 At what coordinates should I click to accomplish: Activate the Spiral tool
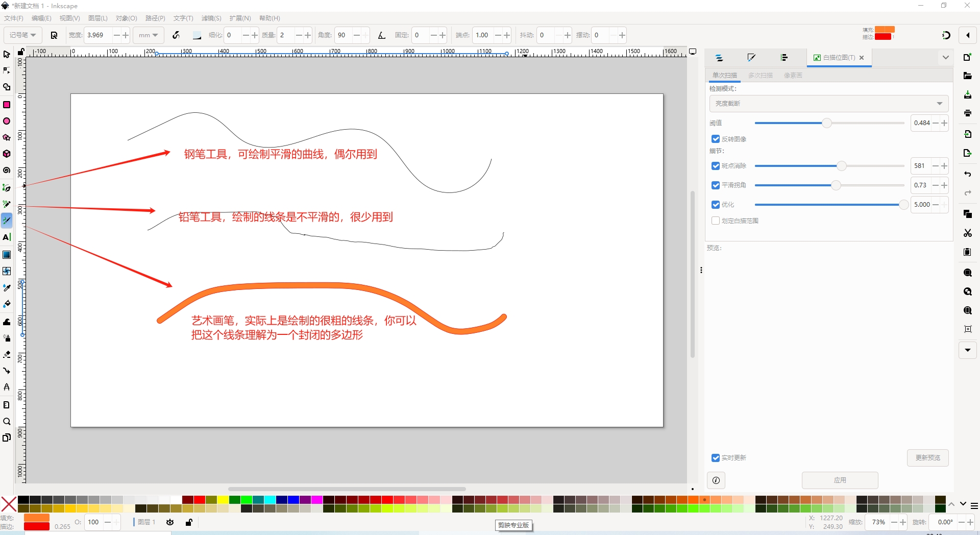7,171
